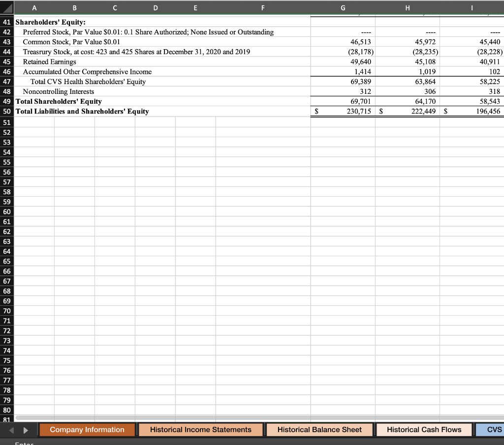The height and width of the screenshot is (445, 504).
Task: Select the Accumulated Other Comprehensive Income cell
Action: point(82,71)
